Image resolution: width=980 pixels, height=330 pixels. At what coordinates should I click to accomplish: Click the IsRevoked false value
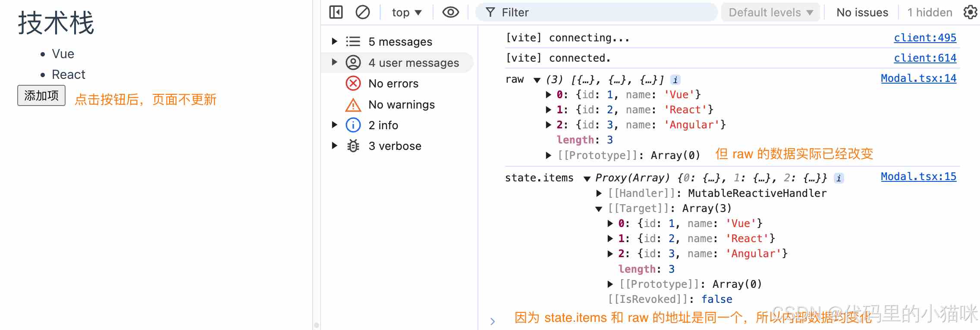click(x=716, y=299)
